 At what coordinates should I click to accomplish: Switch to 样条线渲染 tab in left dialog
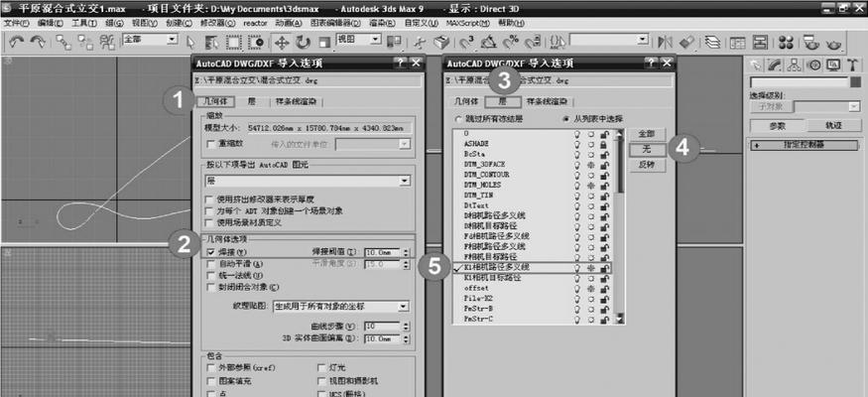click(297, 102)
